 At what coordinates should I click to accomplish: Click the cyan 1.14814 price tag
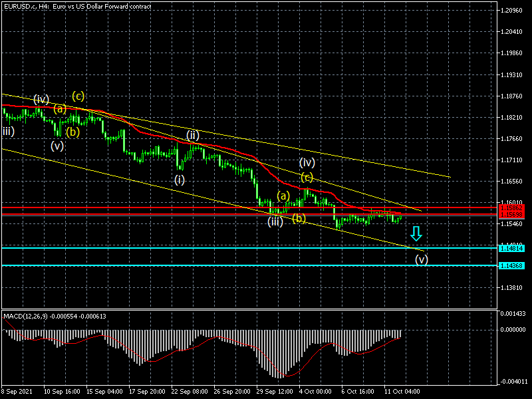tap(515, 248)
